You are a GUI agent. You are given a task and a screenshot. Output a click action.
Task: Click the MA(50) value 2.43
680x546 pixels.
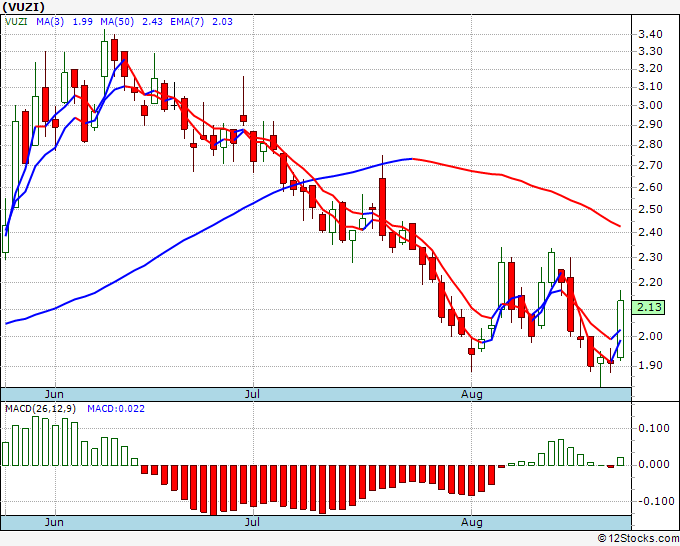[x=152, y=21]
